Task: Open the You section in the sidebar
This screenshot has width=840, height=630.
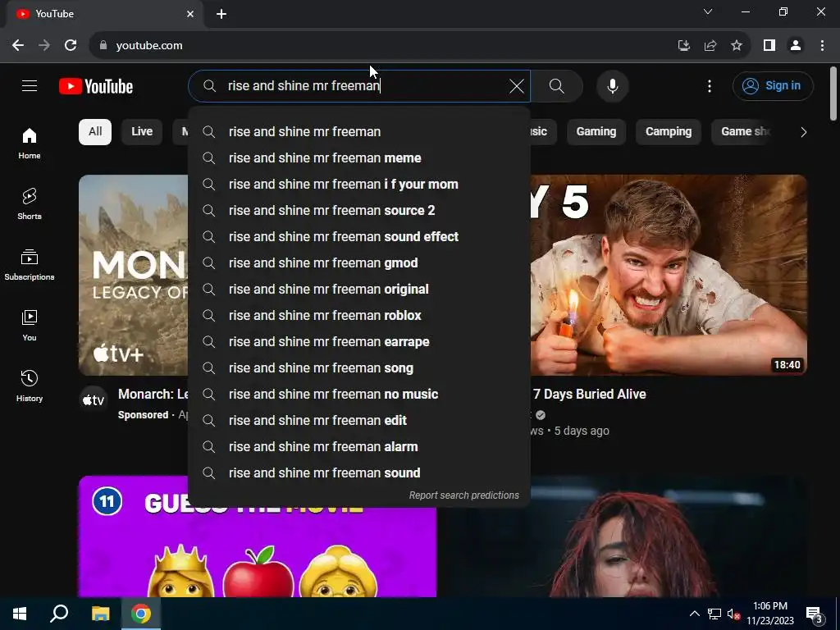Action: [30, 325]
